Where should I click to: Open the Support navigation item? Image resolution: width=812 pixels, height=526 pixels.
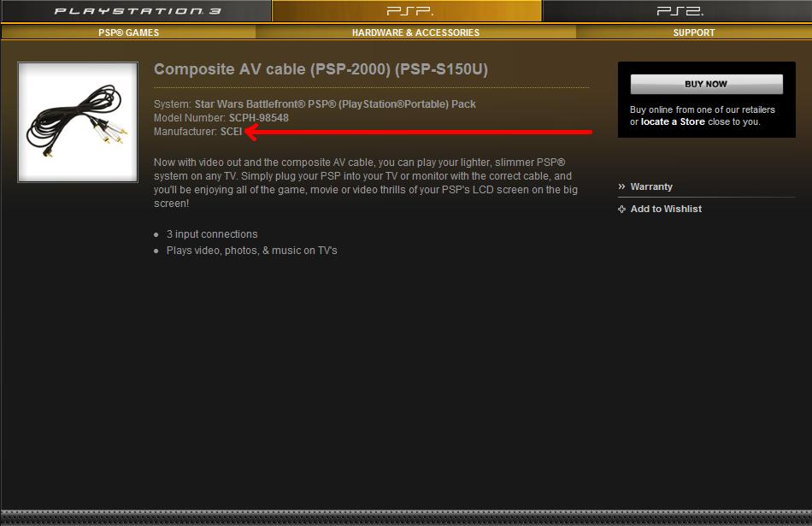tap(693, 33)
